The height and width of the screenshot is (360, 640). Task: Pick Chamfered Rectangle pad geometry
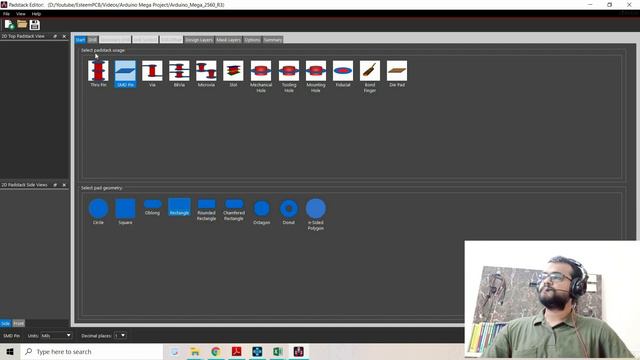click(233, 210)
